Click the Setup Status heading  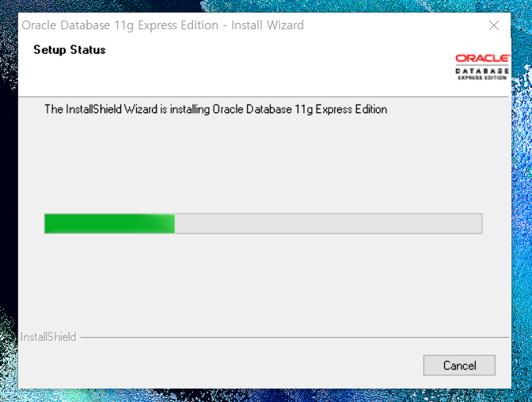(x=70, y=50)
